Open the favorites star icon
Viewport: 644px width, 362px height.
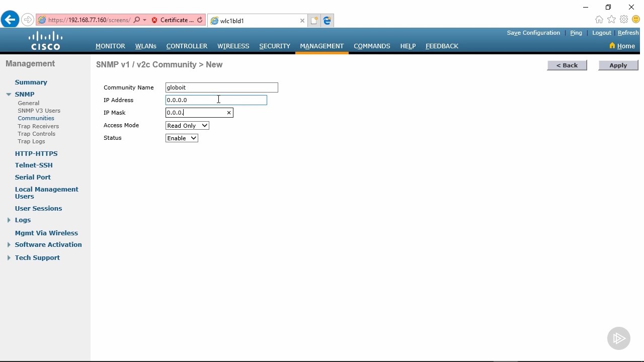coord(611,20)
